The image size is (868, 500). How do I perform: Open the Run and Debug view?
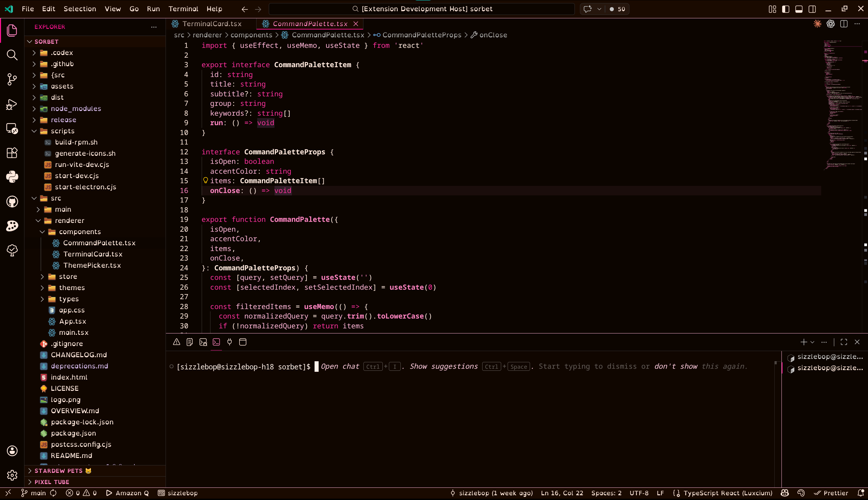point(12,104)
